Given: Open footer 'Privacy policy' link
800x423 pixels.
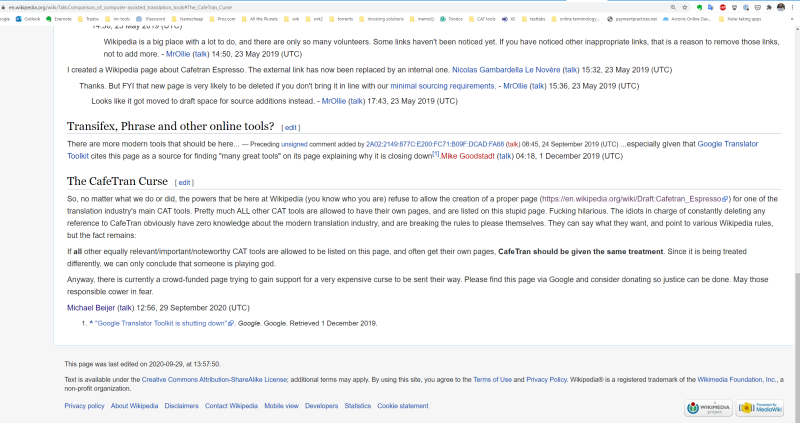Looking at the screenshot, I should [84, 406].
